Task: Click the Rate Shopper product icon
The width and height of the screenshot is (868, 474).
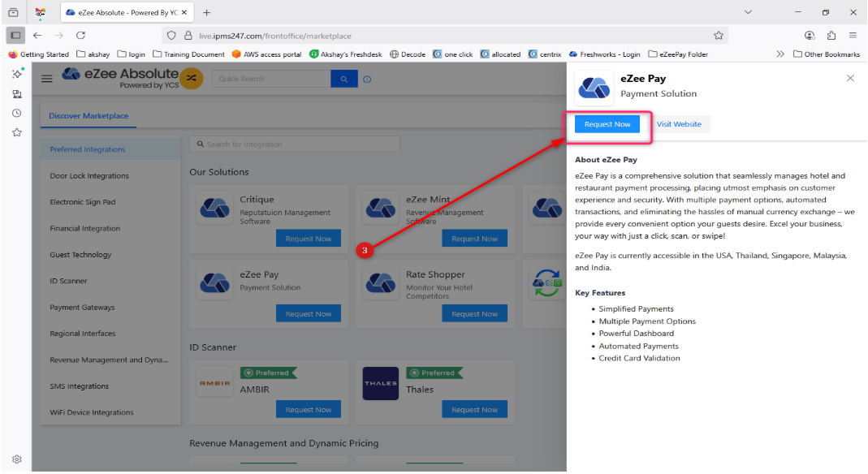Action: pos(381,283)
